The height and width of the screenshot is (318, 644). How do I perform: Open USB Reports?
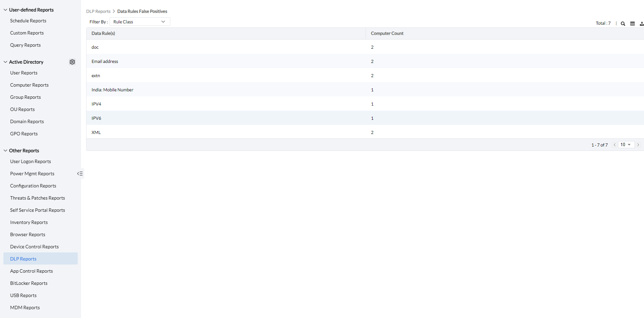pyautogui.click(x=23, y=295)
